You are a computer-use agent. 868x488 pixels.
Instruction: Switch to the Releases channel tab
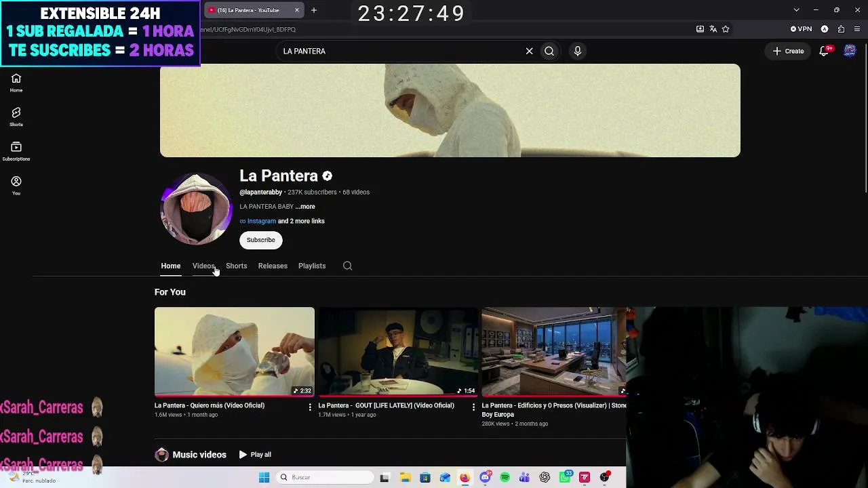[x=273, y=266]
